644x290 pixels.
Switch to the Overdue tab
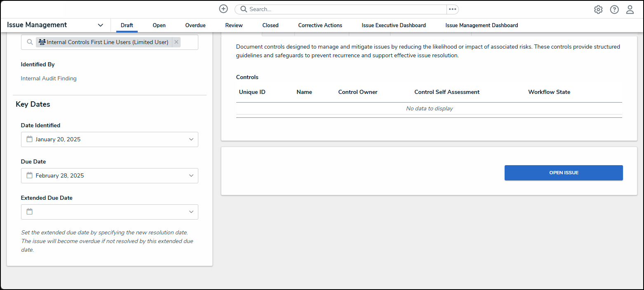(x=195, y=25)
